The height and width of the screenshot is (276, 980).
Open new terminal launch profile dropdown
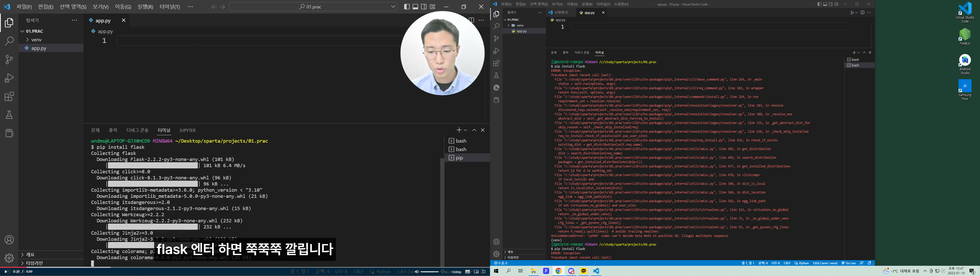[x=859, y=53]
